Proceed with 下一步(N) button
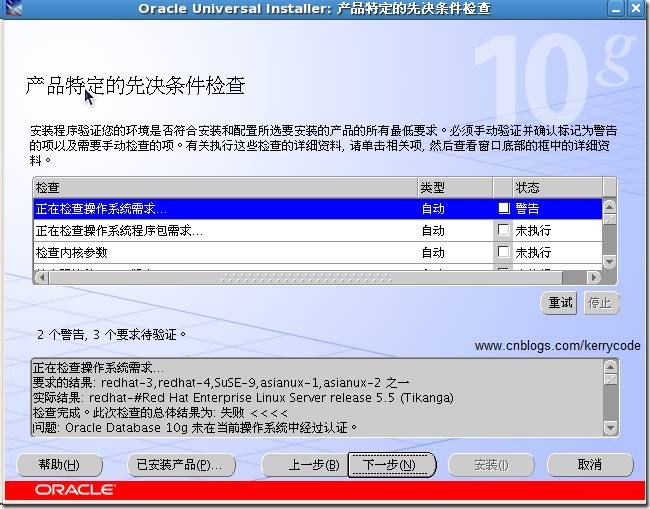 coord(391,465)
